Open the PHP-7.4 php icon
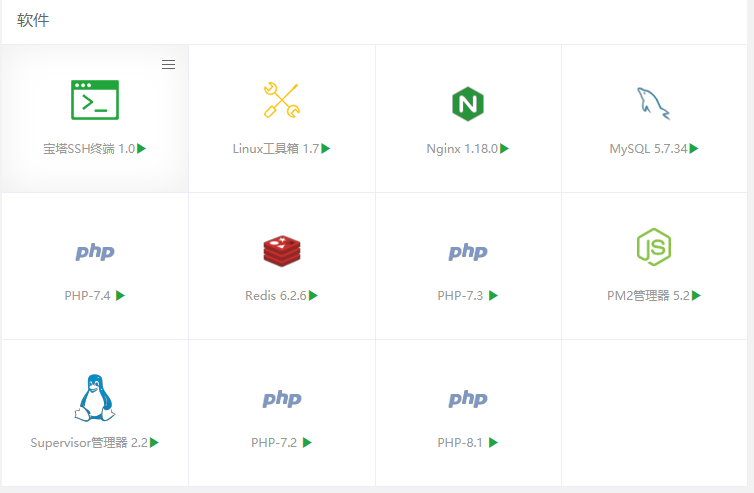This screenshot has height=493, width=754. click(x=95, y=252)
